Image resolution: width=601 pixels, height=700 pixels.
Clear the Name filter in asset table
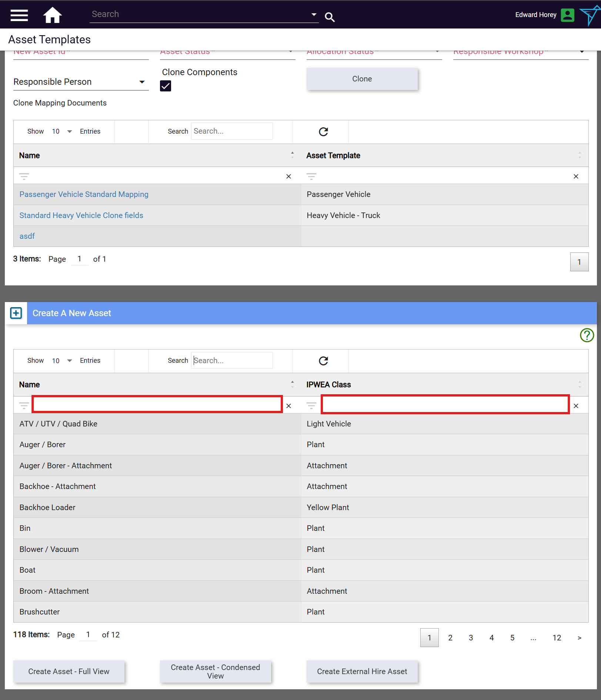click(289, 406)
